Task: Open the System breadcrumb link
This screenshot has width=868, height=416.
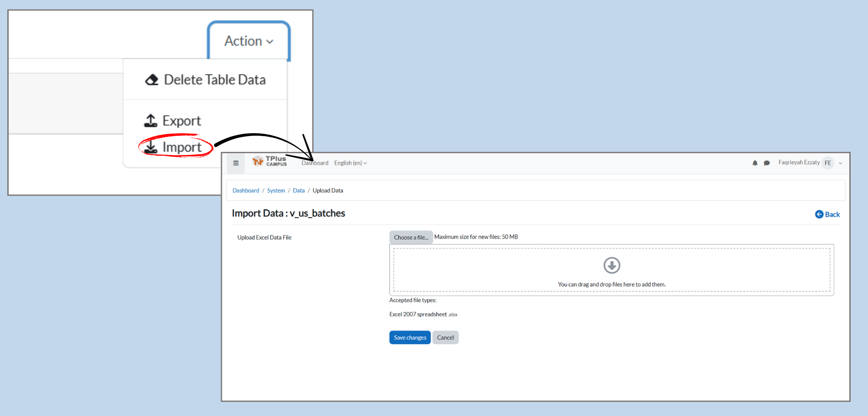Action: pyautogui.click(x=276, y=191)
